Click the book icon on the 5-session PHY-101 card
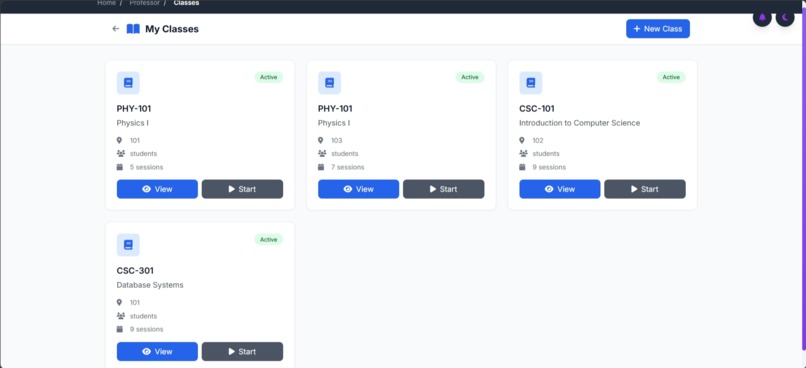806x368 pixels. pos(128,83)
